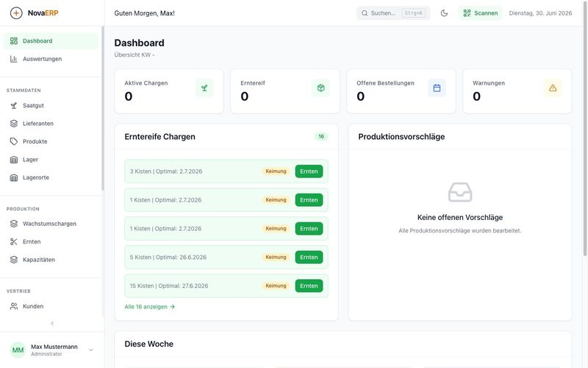Image resolution: width=588 pixels, height=368 pixels.
Task: Click the Offene Bestellungen card label
Action: coord(385,83)
